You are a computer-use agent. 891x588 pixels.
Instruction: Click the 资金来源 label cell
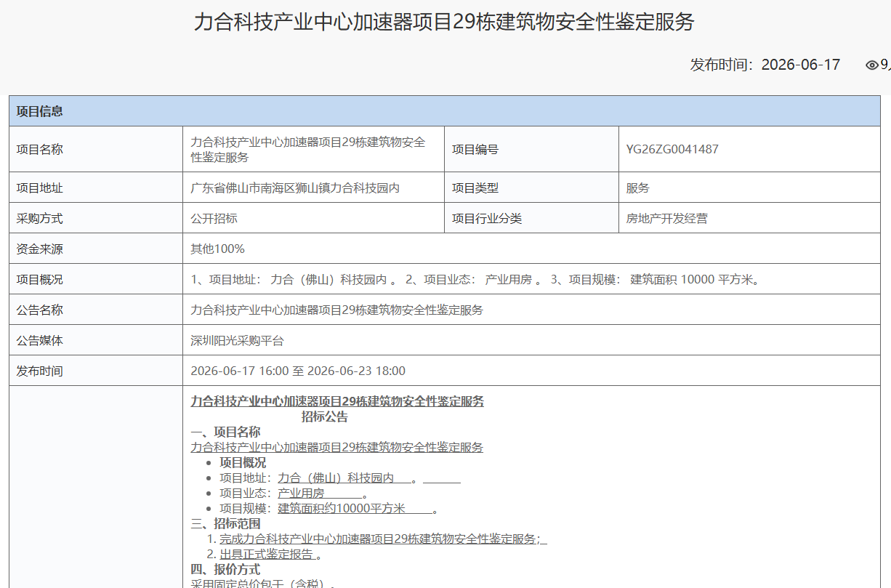pos(96,249)
